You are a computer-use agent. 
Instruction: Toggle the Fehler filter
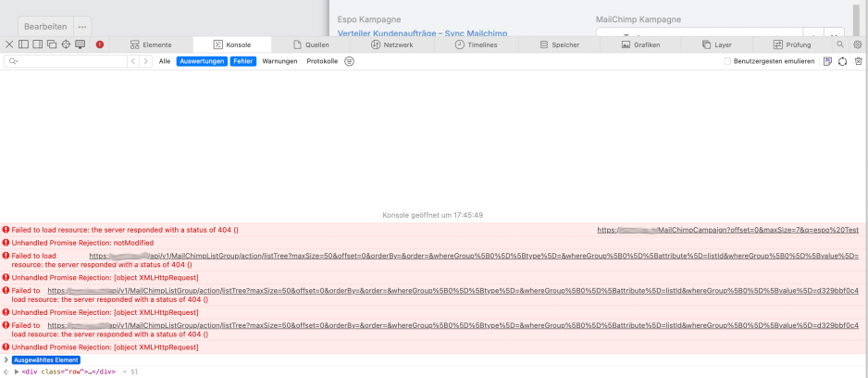pos(243,61)
